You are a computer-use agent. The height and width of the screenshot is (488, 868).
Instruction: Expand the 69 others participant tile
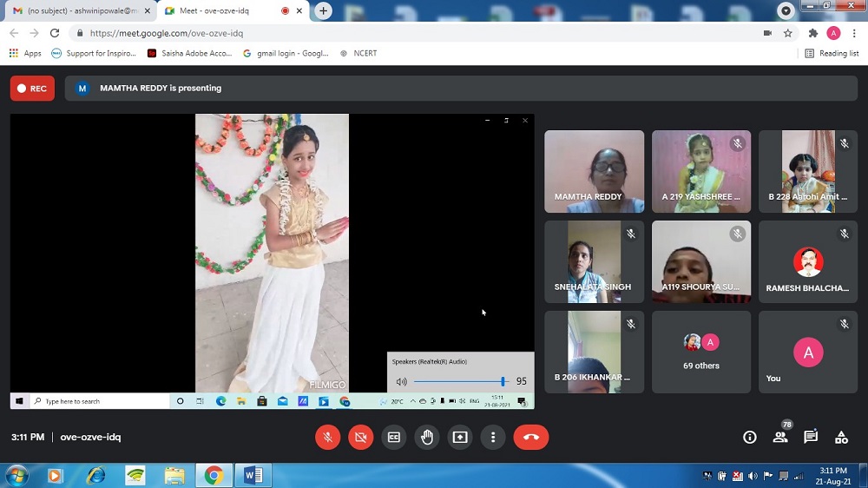[x=701, y=352]
